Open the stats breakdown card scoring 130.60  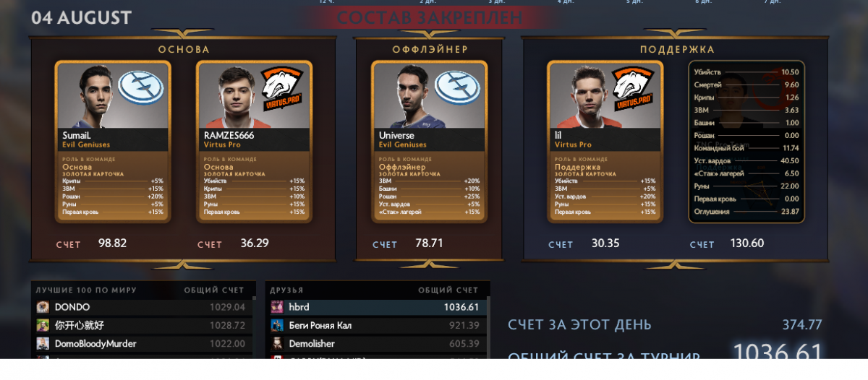pos(746,142)
